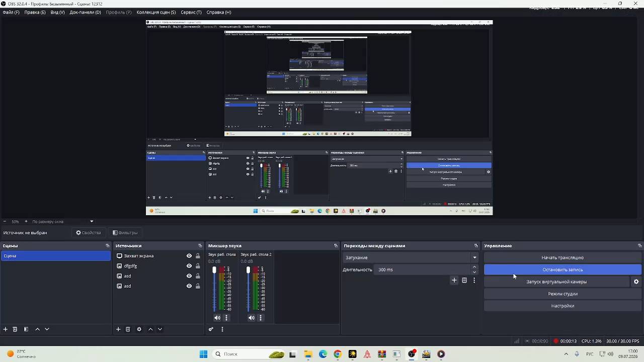Open the Коллекция сцен menu
Screen dimensions: 644x362
point(156,12)
